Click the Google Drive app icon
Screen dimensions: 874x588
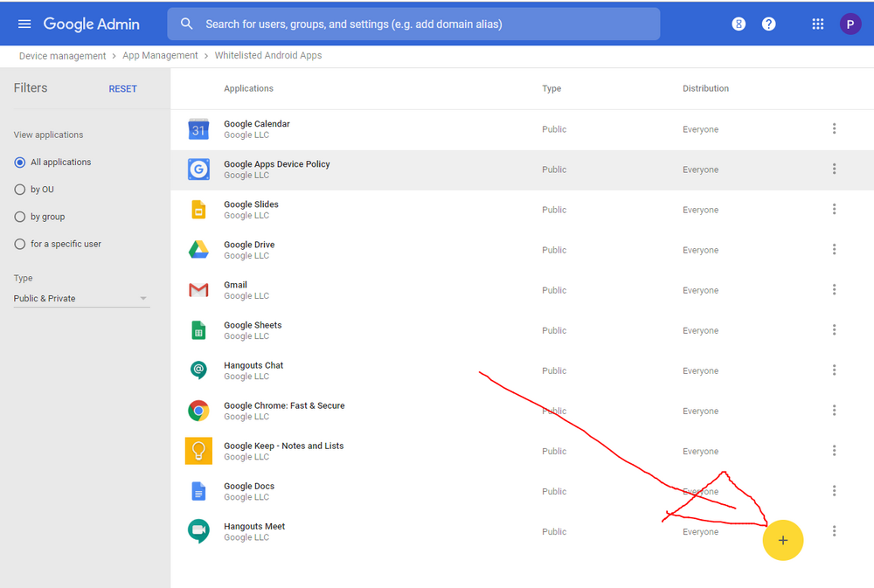[198, 250]
